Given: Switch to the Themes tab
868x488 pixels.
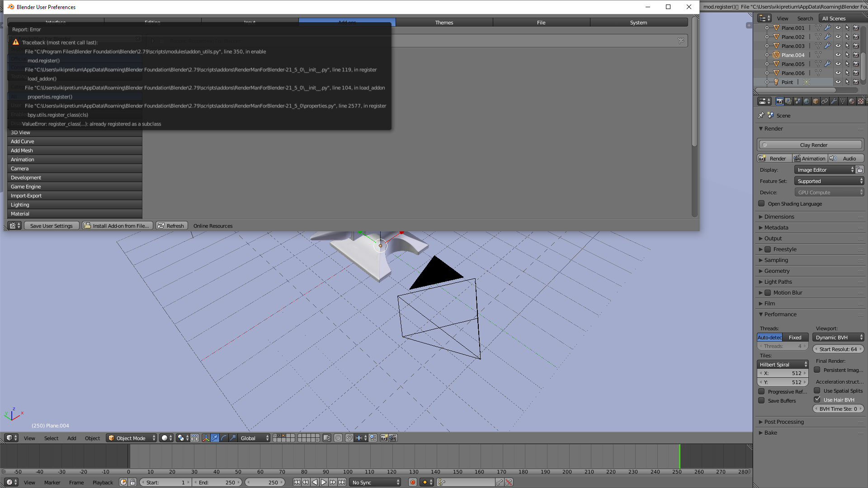Looking at the screenshot, I should [444, 22].
